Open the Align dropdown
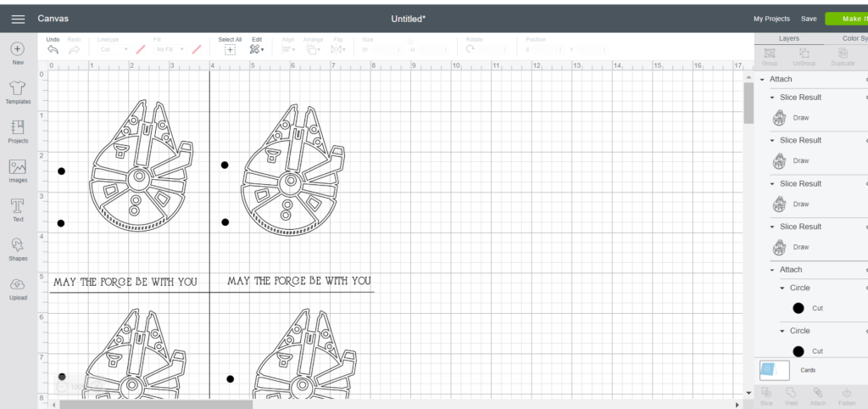The width and height of the screenshot is (868, 409). tap(288, 50)
